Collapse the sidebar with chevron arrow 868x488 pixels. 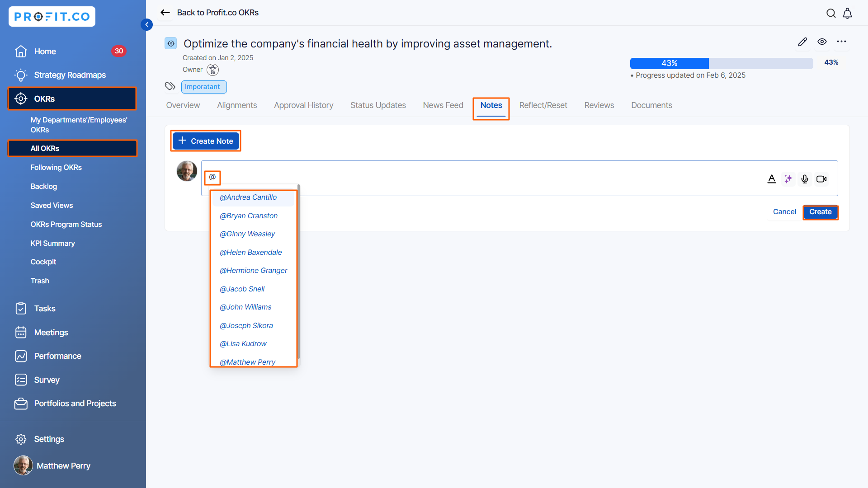coord(146,24)
